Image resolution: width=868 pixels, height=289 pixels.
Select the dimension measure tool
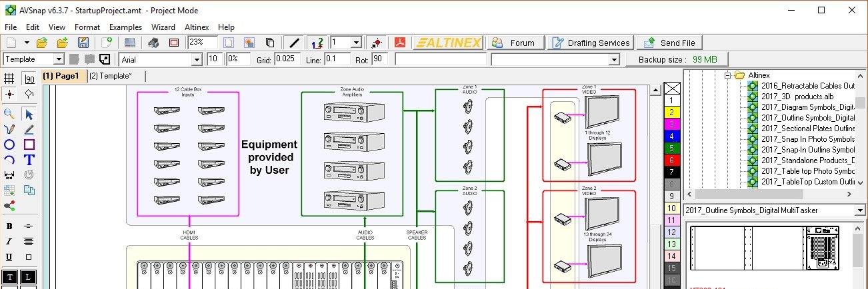click(9, 175)
